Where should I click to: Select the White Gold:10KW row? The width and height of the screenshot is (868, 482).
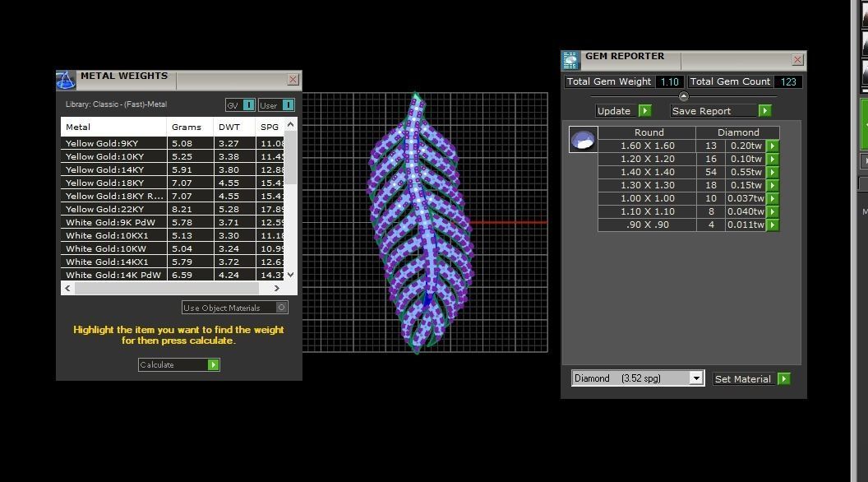click(173, 248)
